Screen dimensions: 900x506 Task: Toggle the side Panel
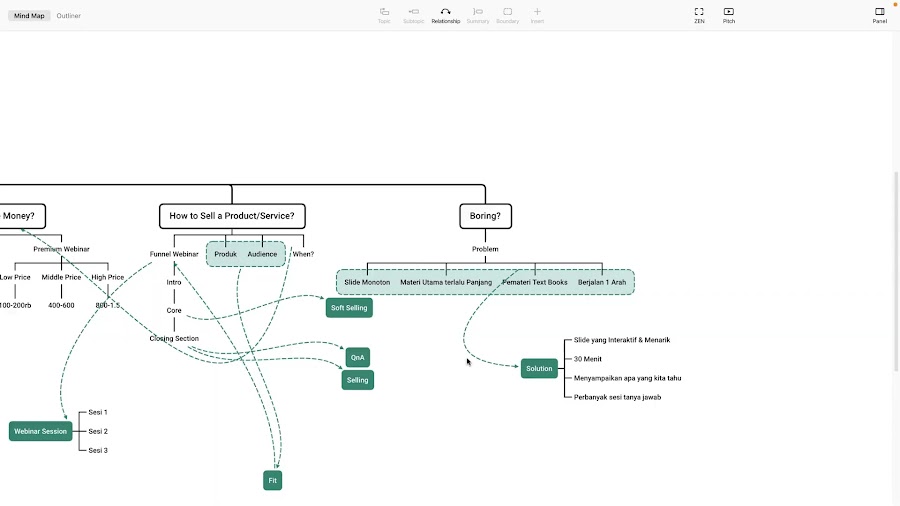click(x=879, y=15)
